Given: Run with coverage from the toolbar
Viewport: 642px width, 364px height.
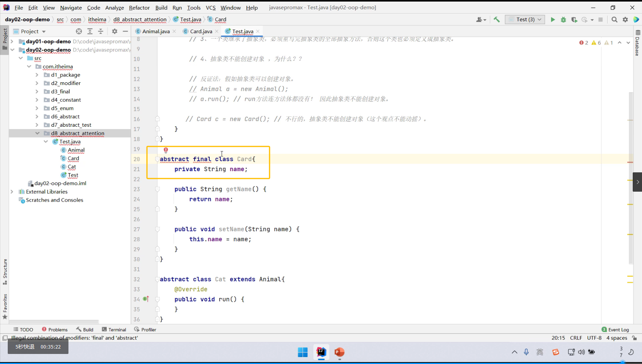Looking at the screenshot, I should pyautogui.click(x=574, y=19).
